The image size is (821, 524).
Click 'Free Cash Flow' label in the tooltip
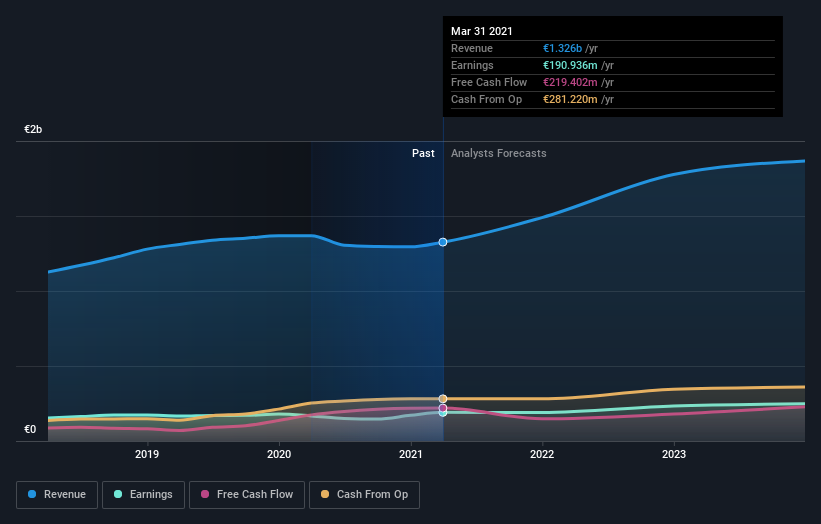(x=489, y=83)
